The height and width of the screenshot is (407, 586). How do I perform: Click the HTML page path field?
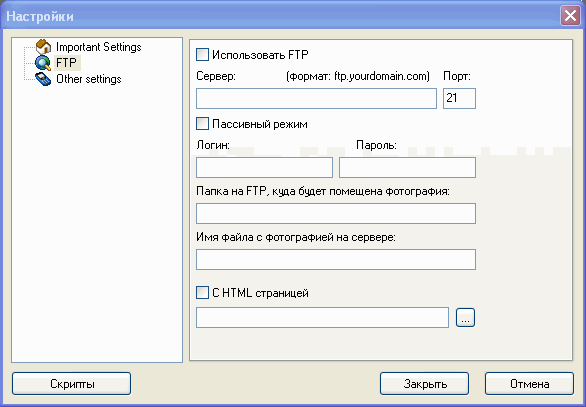[322, 318]
